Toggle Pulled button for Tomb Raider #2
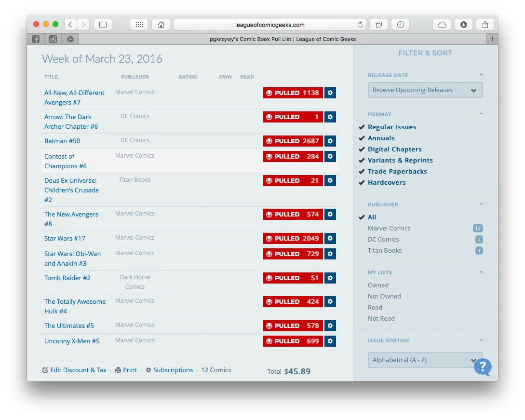The width and height of the screenshot is (525, 420). [293, 278]
